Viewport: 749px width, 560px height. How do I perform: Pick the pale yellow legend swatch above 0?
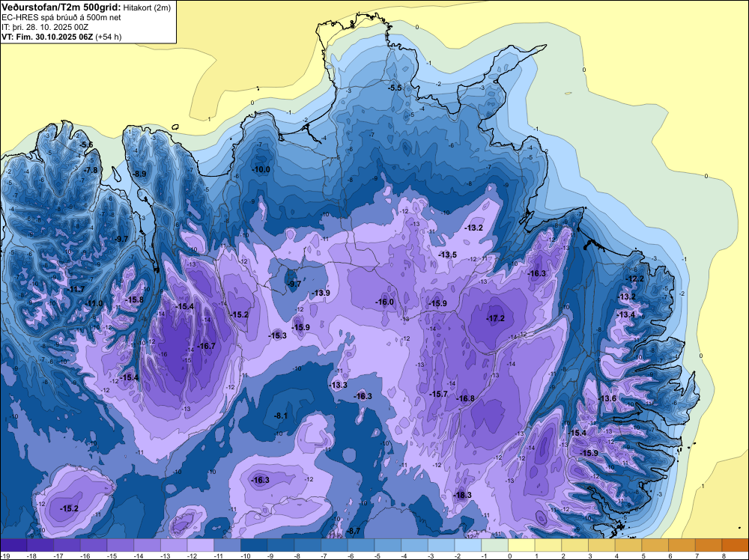pyautogui.click(x=521, y=545)
